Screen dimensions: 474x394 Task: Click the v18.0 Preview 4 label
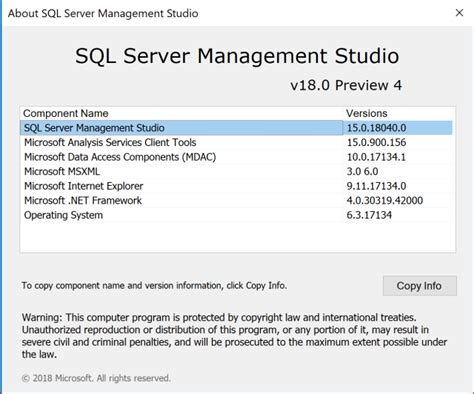346,85
